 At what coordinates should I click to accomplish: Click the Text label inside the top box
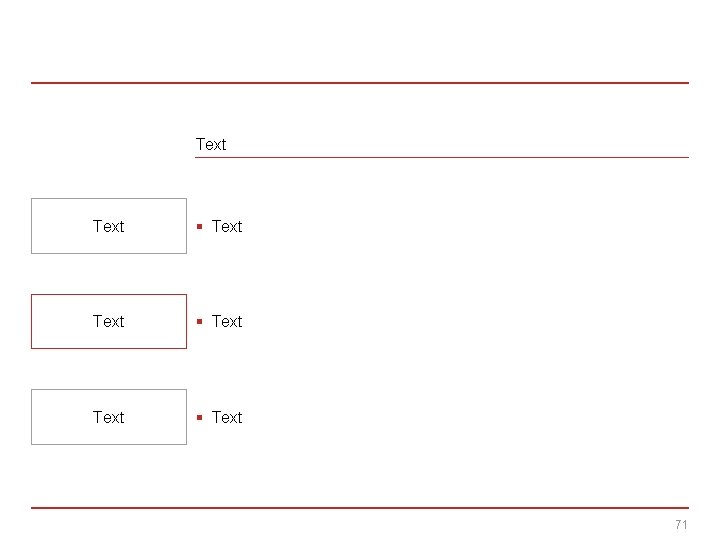(108, 226)
